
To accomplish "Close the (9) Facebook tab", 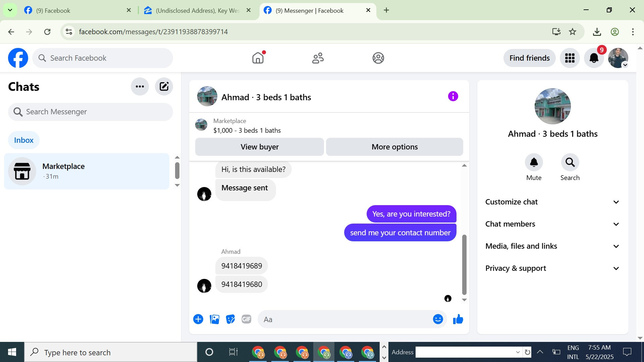I will [129, 10].
